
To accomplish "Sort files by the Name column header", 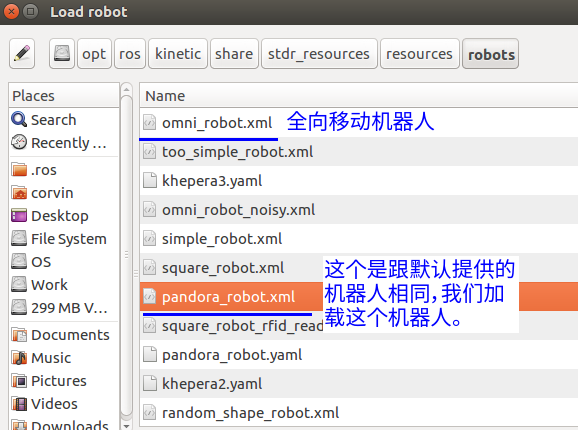I will click(x=359, y=96).
